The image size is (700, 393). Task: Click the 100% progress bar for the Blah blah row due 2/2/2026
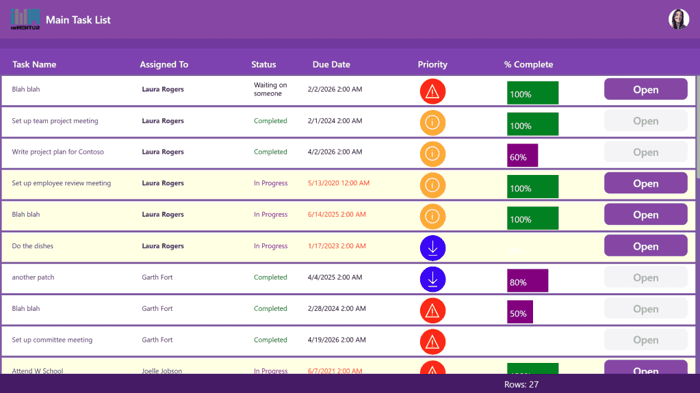(533, 92)
